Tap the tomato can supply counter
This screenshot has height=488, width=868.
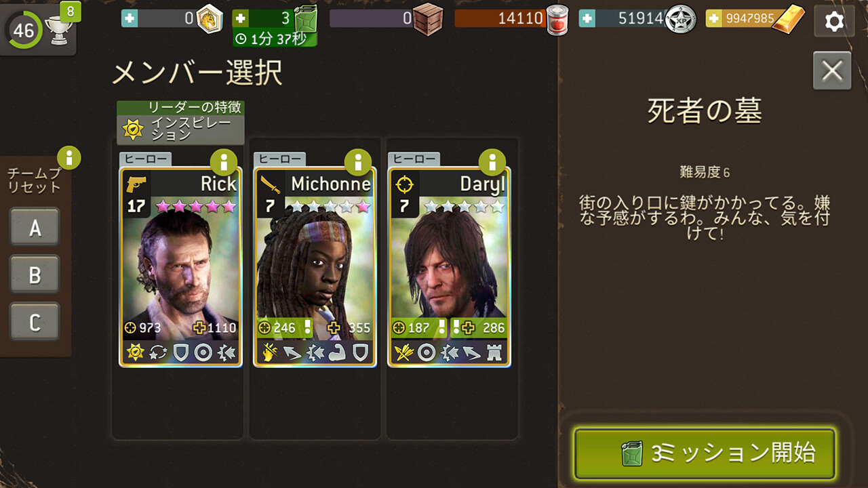coord(513,18)
